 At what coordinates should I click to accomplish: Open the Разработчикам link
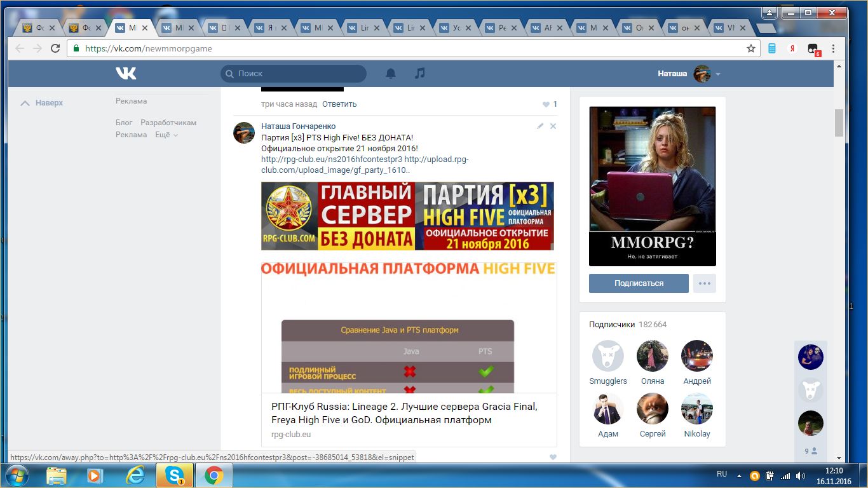point(168,123)
